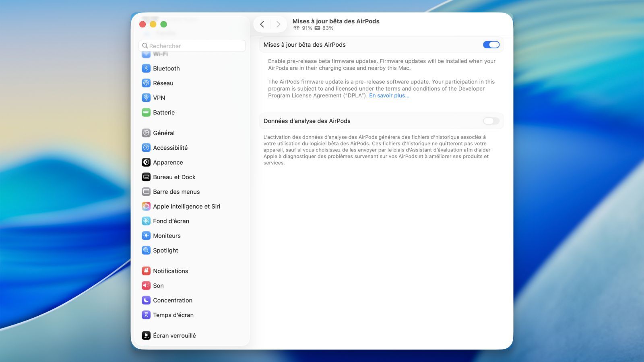Image resolution: width=644 pixels, height=362 pixels.
Task: Select the Moniteurs sun icon
Action: coord(146,236)
